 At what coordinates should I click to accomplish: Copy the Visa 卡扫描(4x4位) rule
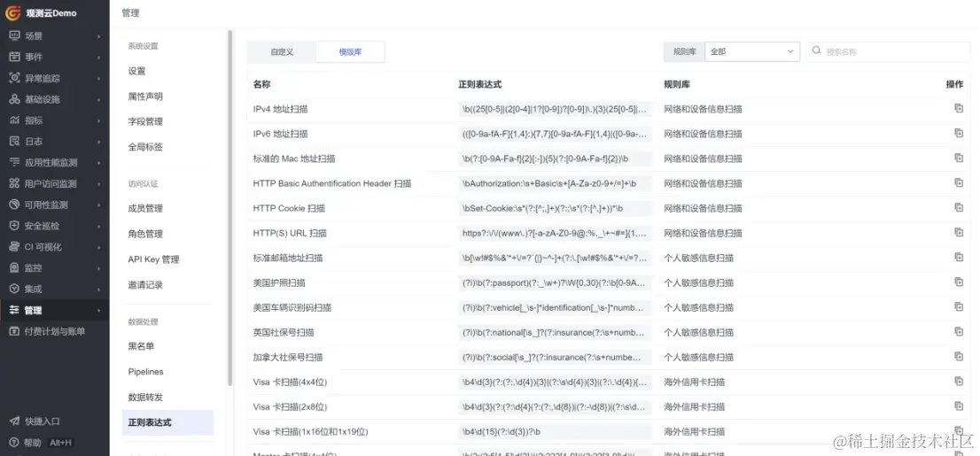[959, 381]
